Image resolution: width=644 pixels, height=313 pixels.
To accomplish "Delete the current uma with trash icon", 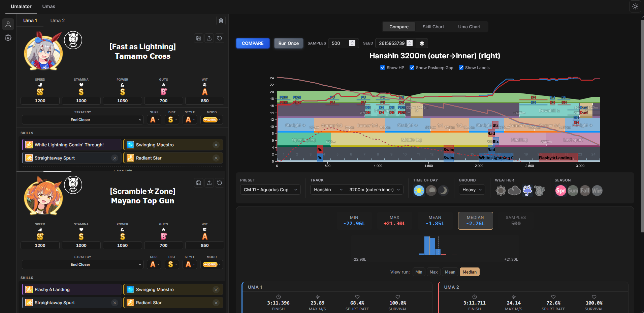I will pos(221,21).
